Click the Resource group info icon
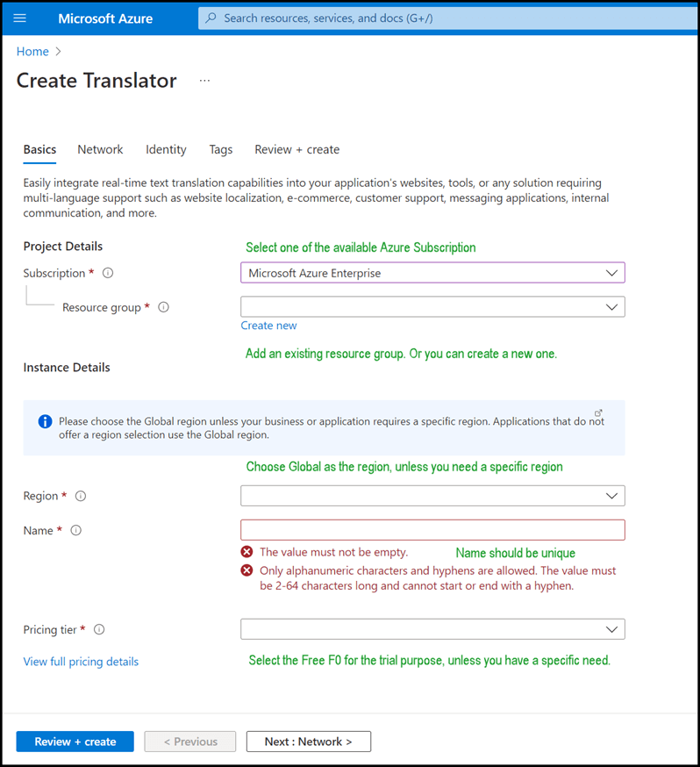 tap(163, 307)
